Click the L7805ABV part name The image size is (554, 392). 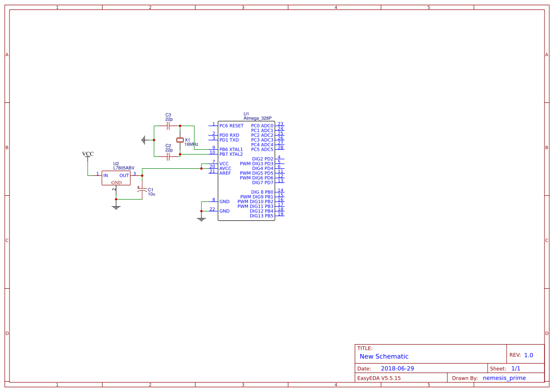click(x=124, y=168)
